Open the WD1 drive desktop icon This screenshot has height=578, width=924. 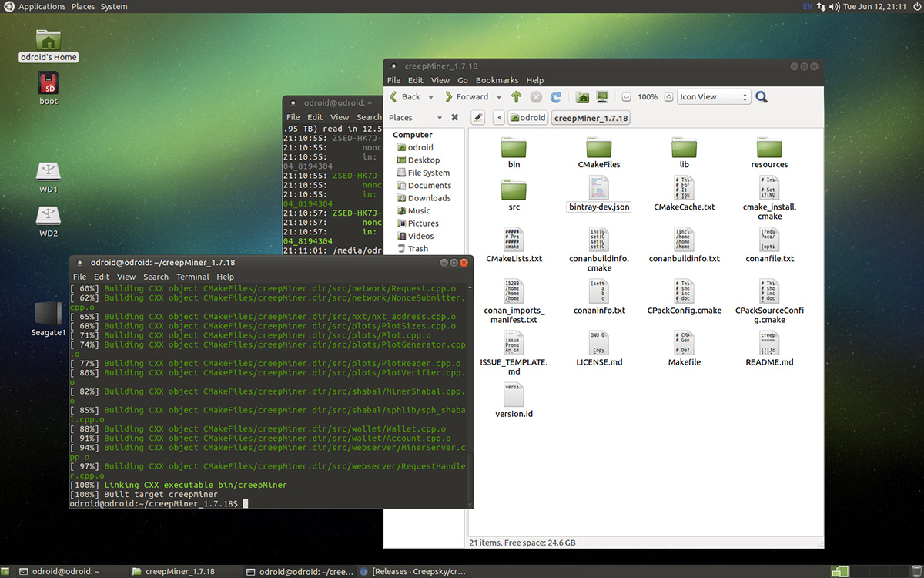pyautogui.click(x=49, y=178)
